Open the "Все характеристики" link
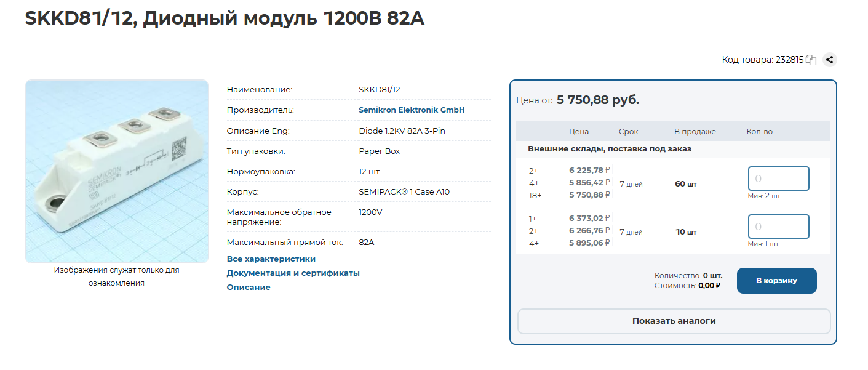The width and height of the screenshot is (868, 370). (271, 259)
